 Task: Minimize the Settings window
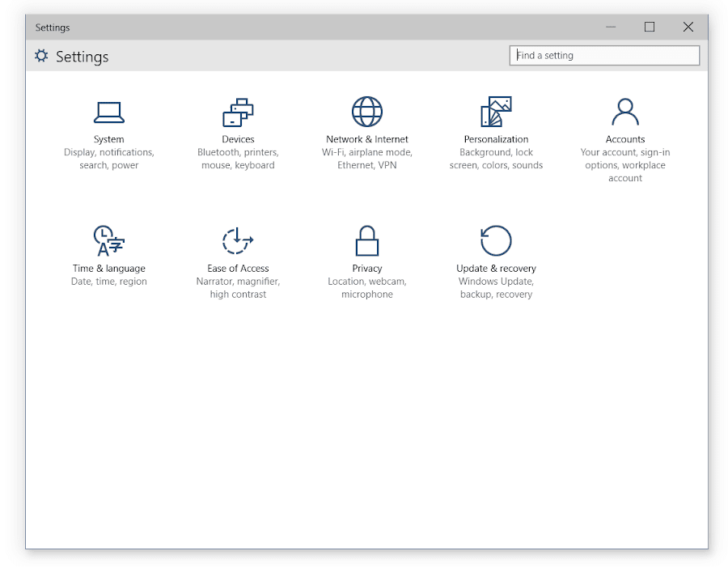coord(611,27)
